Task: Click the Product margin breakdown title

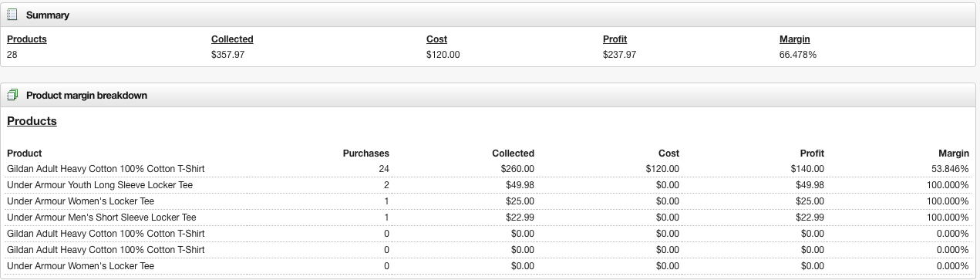Action: (86, 96)
